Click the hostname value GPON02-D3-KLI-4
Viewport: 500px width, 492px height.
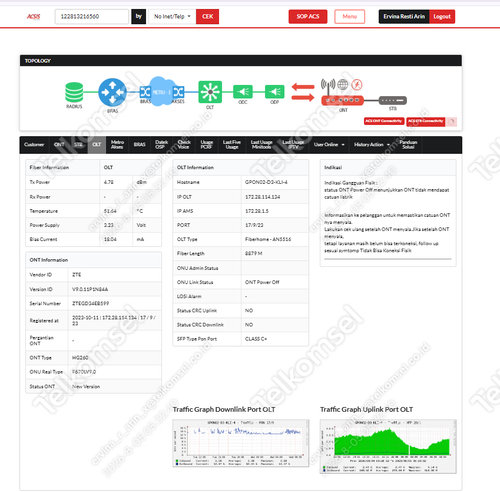[x=266, y=182]
